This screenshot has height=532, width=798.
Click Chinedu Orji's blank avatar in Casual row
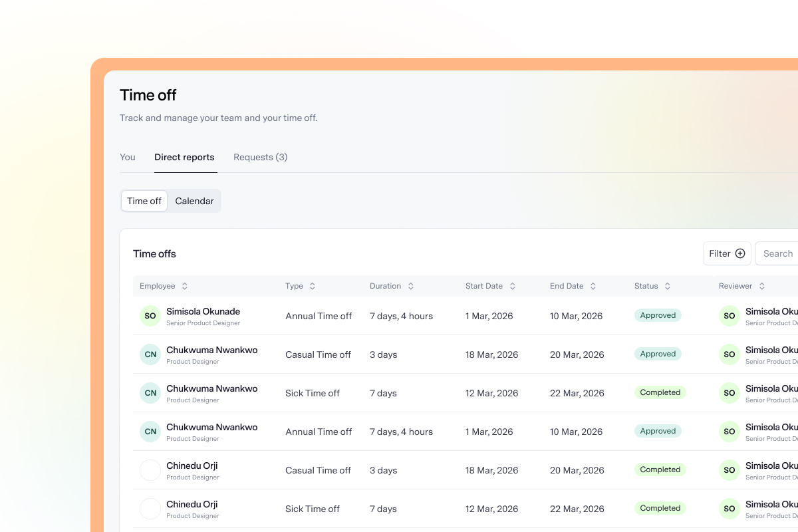(150, 470)
